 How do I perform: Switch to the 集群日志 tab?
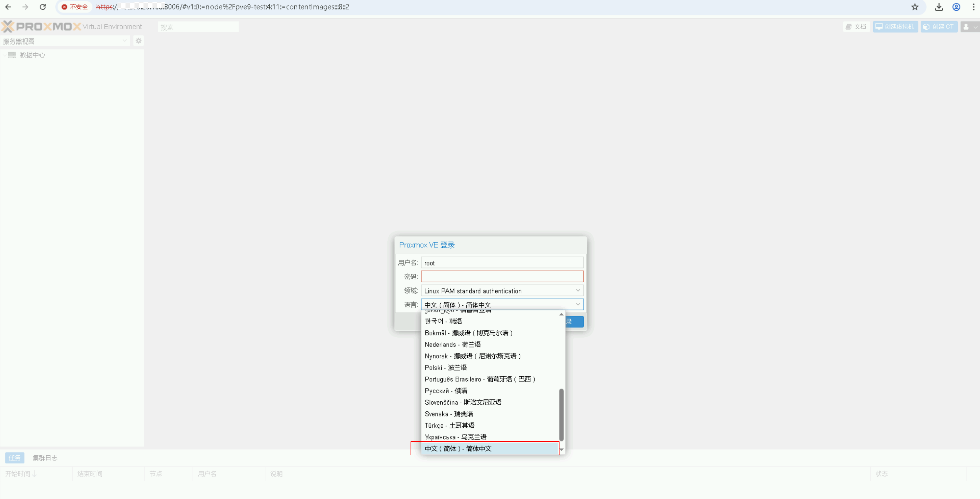coord(45,458)
